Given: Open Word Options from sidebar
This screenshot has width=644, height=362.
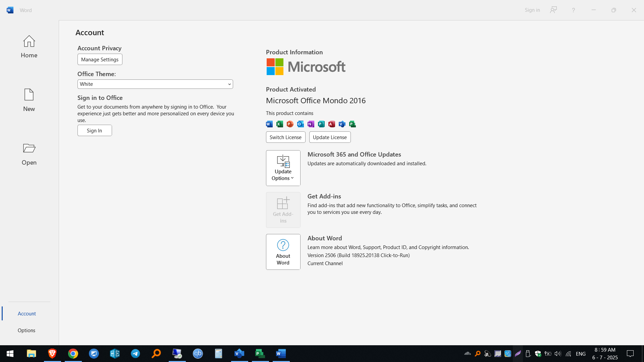Looking at the screenshot, I should [26, 330].
